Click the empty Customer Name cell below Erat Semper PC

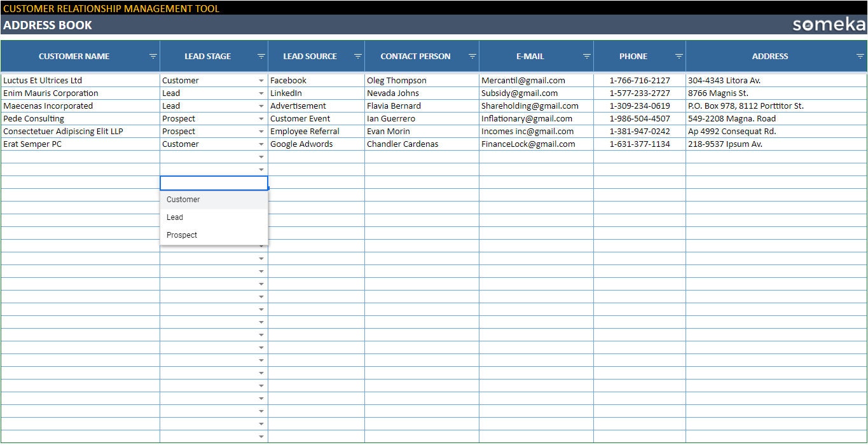(81, 156)
